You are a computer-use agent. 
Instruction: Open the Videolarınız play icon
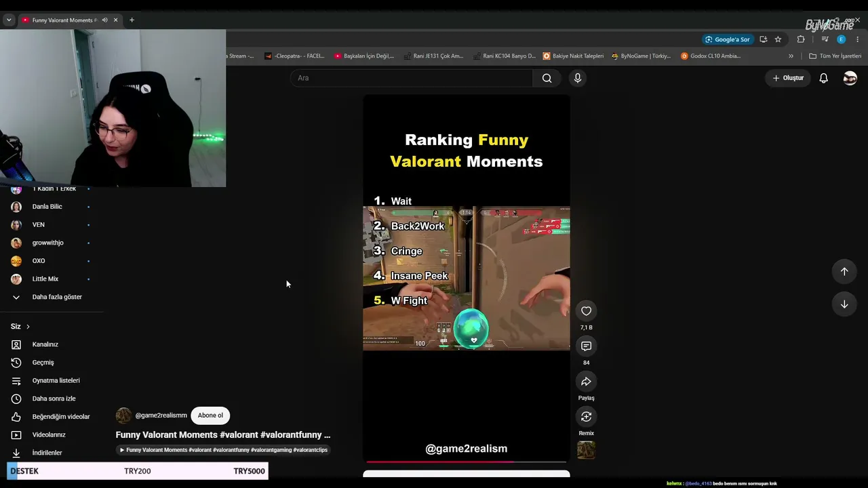pyautogui.click(x=16, y=435)
